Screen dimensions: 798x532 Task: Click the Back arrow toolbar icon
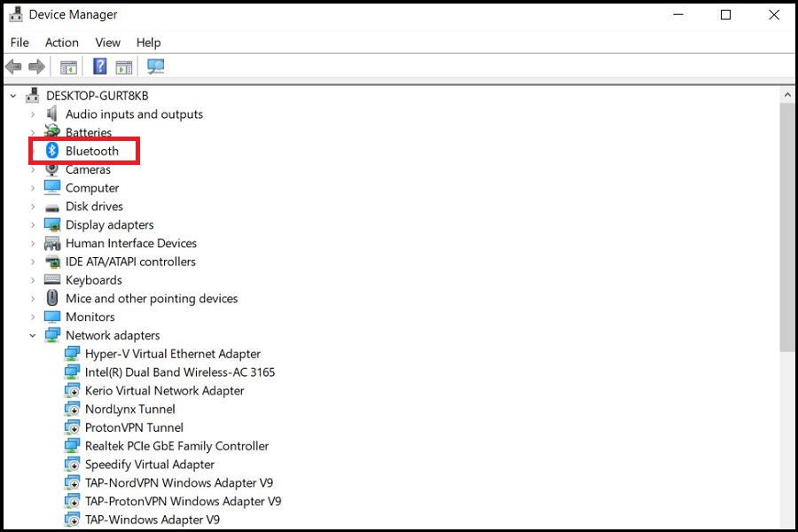click(13, 66)
